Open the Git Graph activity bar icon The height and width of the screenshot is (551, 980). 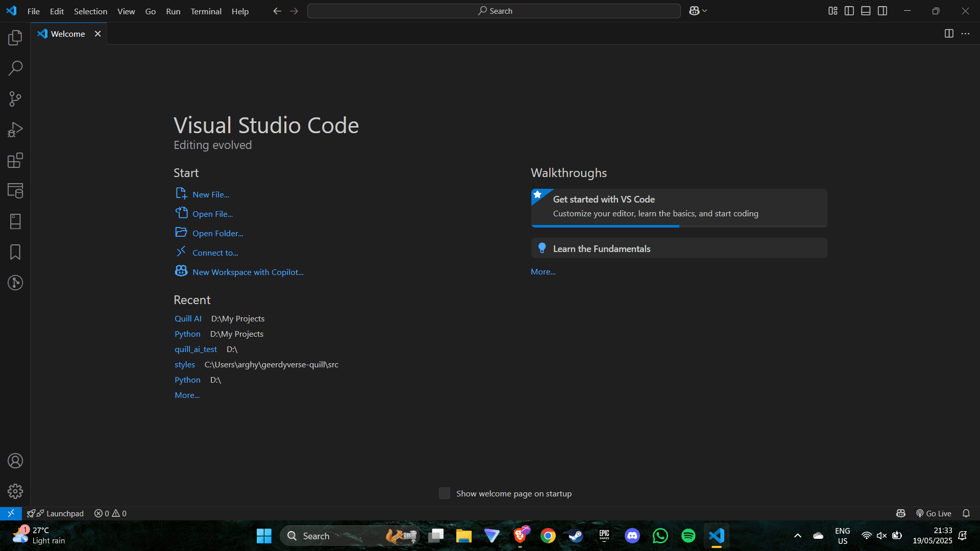click(15, 283)
